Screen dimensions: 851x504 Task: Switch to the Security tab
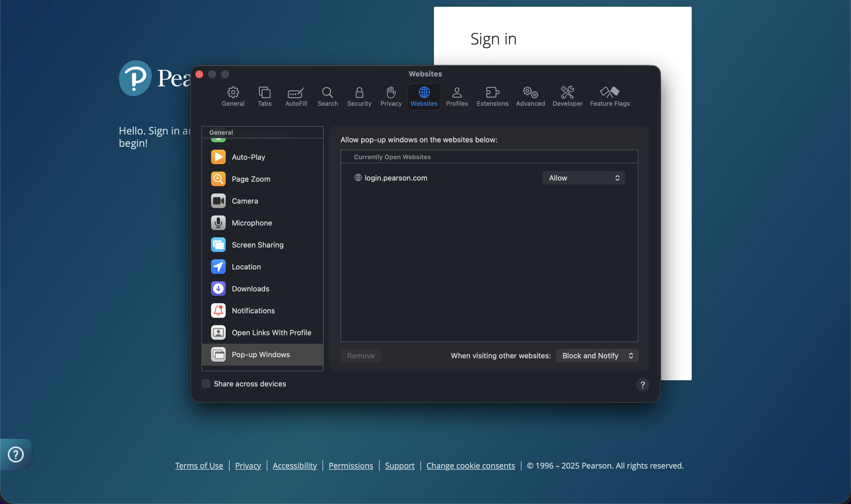359,96
